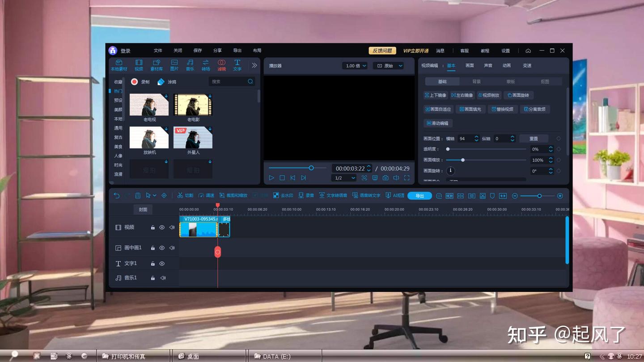Open the 原始 aspect ratio dropdown
Viewport: 644px width, 362px height.
389,66
